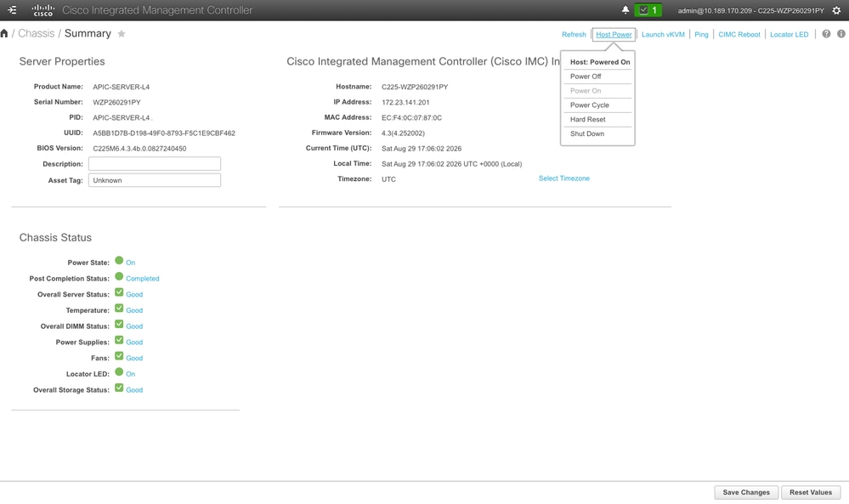This screenshot has height=504, width=849.
Task: Collapse the Host Power dropdown
Action: click(614, 34)
